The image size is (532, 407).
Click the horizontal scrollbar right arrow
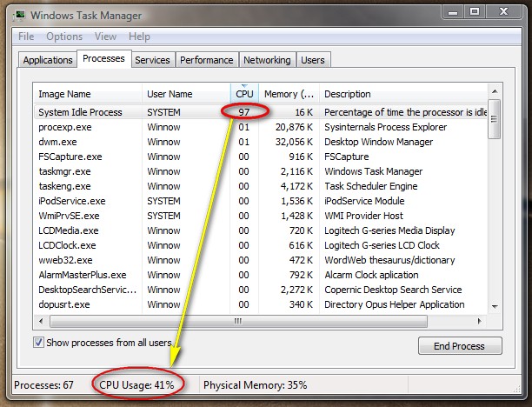pos(480,321)
